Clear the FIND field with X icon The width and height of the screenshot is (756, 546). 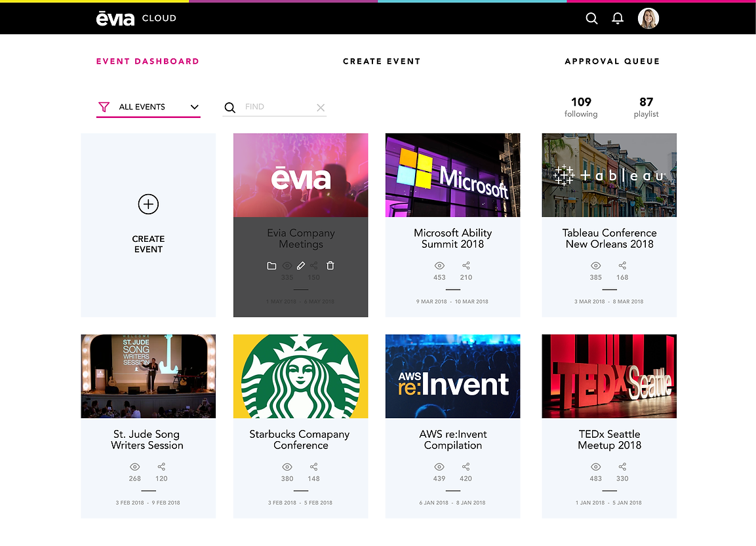321,107
